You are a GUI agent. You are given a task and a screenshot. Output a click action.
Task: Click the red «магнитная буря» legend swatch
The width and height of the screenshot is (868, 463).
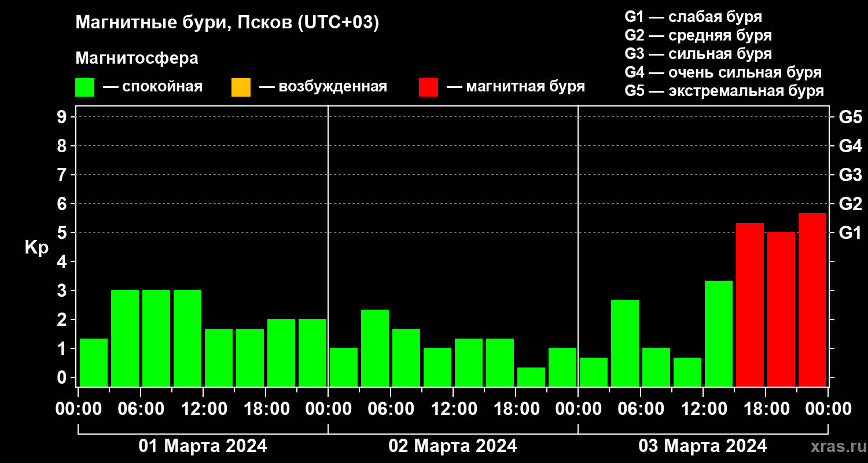(x=428, y=87)
